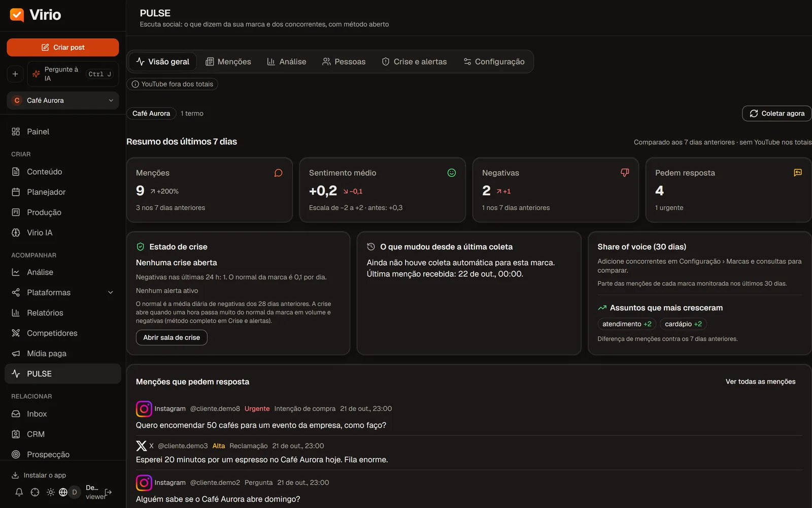Open Mídia paga in the sidebar

pos(63,354)
